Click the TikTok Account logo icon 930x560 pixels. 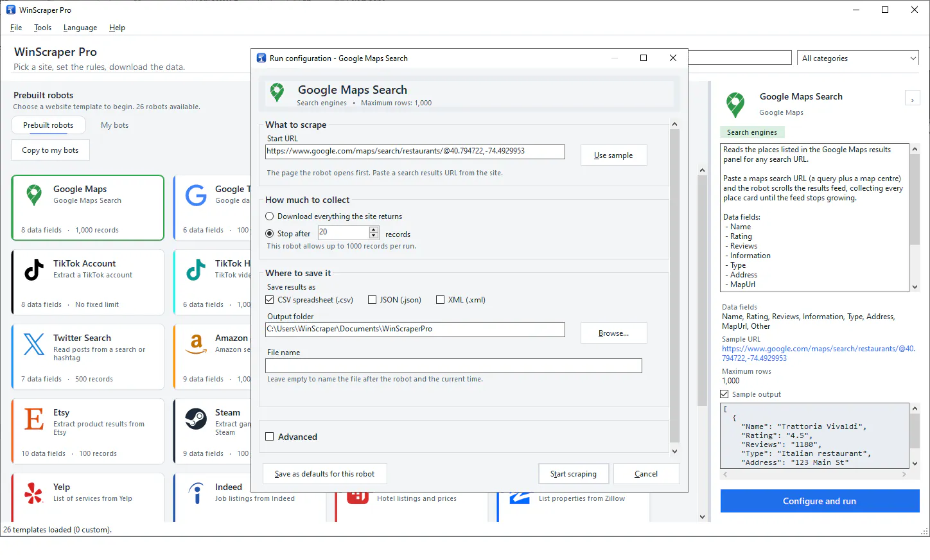[34, 270]
